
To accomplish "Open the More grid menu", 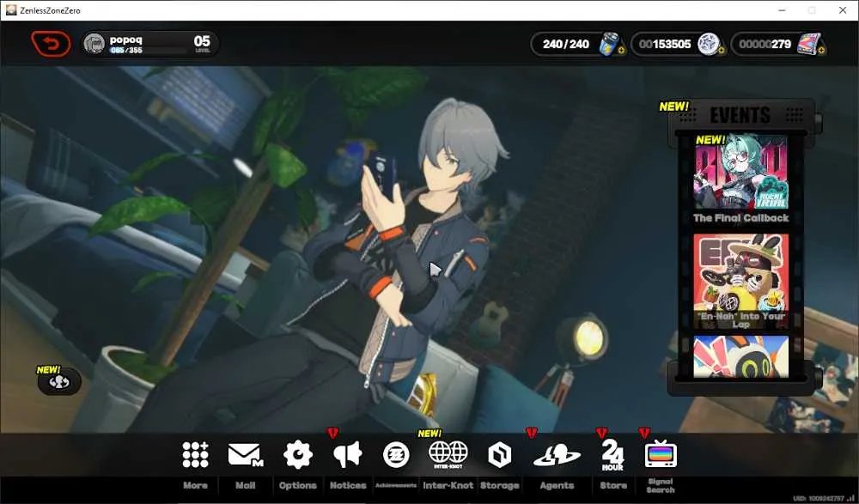I will point(196,455).
